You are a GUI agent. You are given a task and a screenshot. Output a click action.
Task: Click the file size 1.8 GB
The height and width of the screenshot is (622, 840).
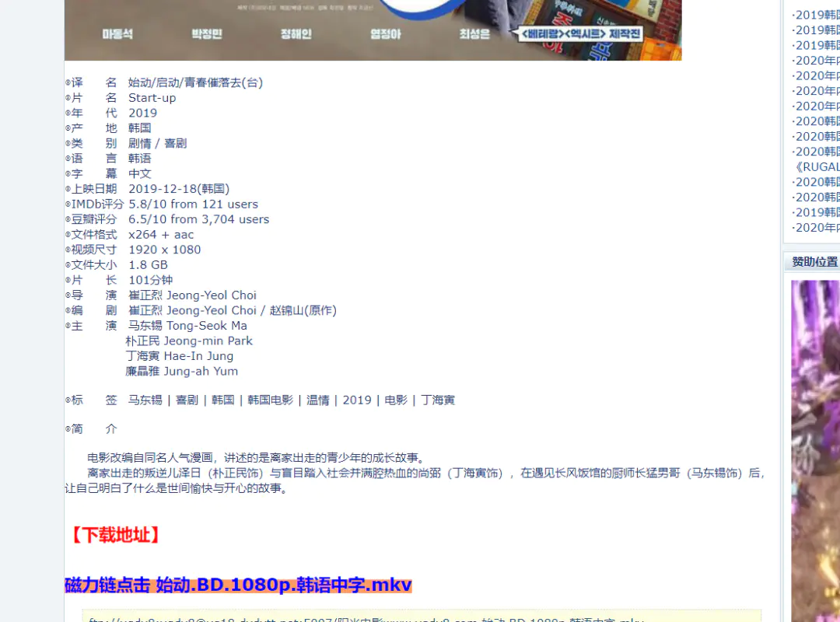click(148, 264)
